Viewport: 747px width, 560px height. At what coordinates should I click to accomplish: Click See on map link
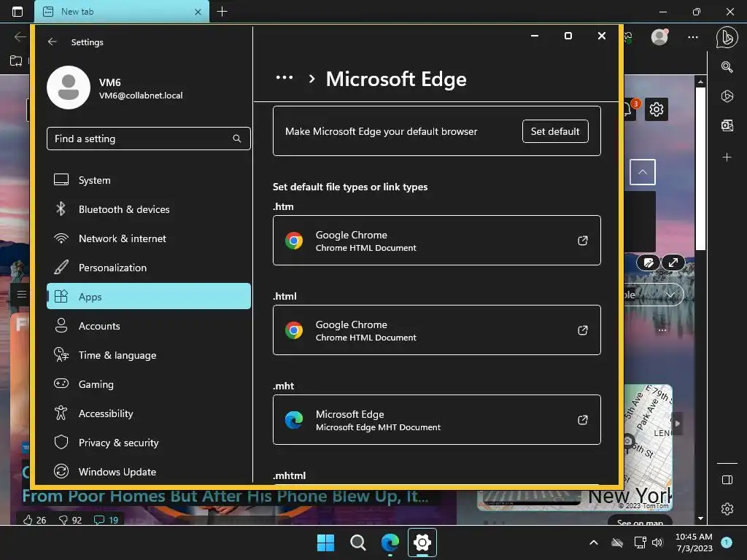coord(640,522)
